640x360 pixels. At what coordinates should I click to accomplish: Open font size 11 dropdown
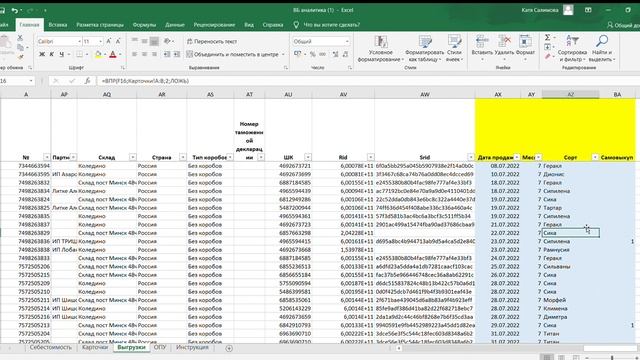(100, 41)
